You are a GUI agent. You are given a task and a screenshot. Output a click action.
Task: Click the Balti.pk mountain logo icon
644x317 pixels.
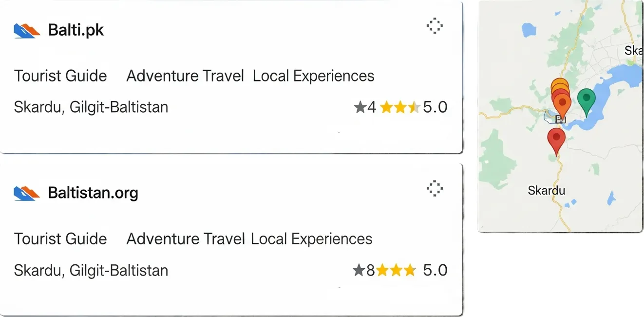click(26, 31)
